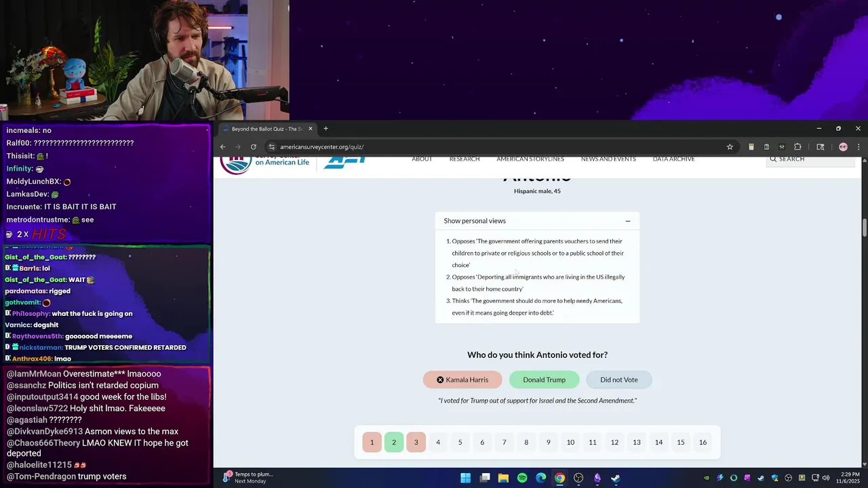Viewport: 868px width, 488px height.
Task: Jump to quiz question 14
Action: coord(658,442)
